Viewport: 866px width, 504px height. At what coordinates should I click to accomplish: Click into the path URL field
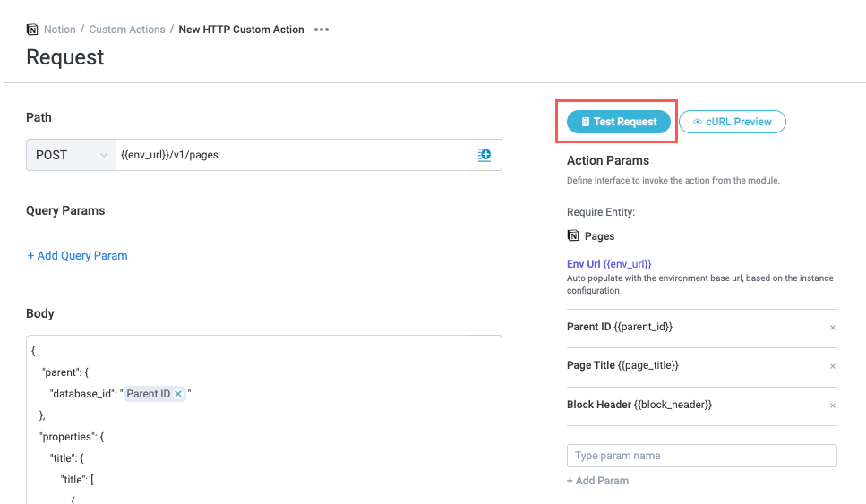[291, 155]
